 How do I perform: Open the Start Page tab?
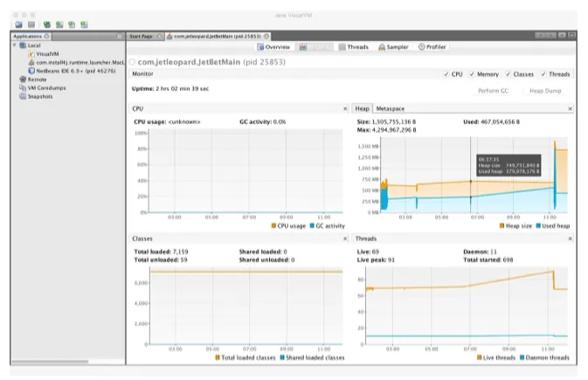point(141,37)
